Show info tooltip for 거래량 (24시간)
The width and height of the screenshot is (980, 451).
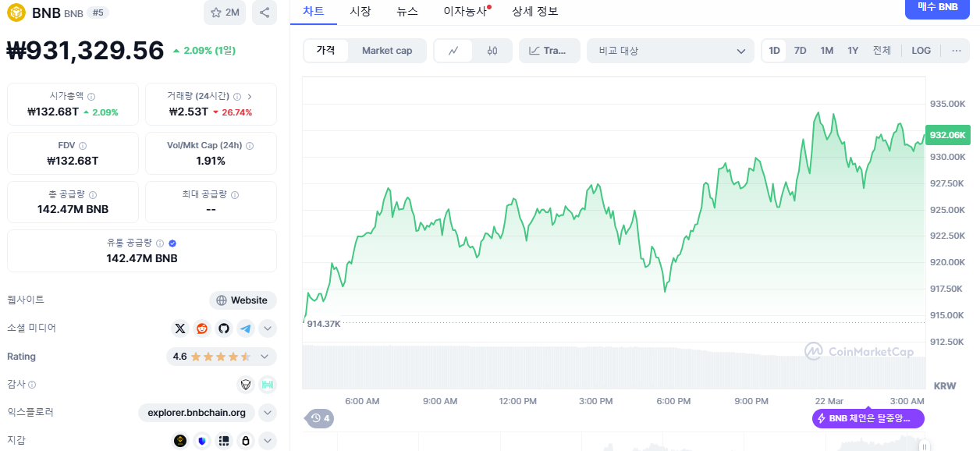pyautogui.click(x=237, y=97)
